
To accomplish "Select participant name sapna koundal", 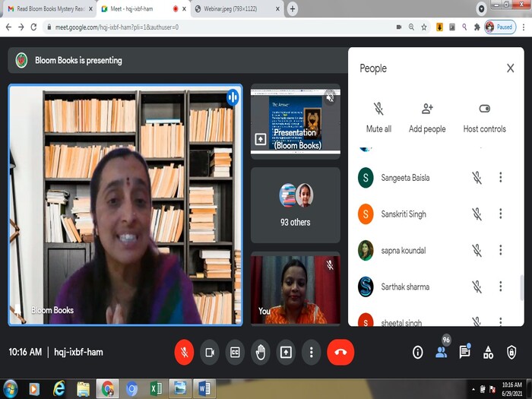I will [403, 251].
